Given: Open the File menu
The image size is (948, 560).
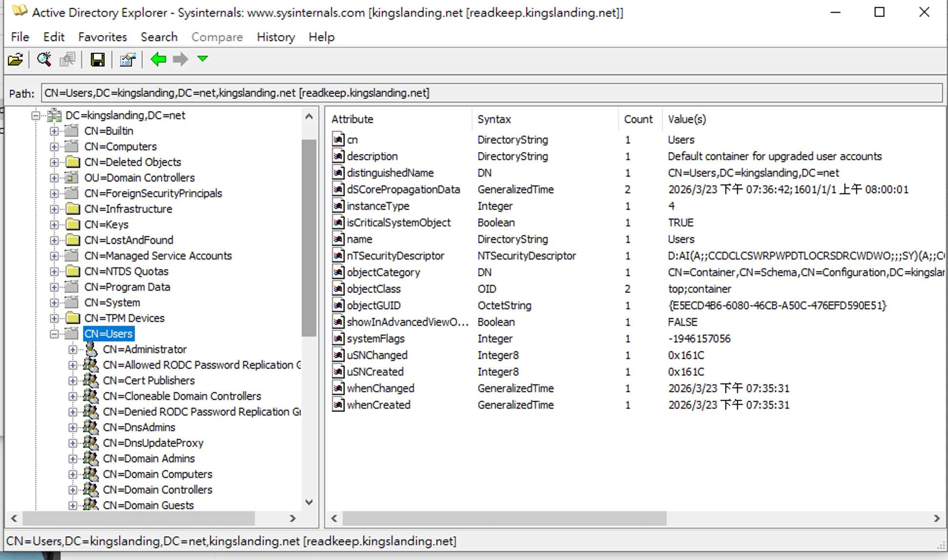Looking at the screenshot, I should tap(20, 37).
